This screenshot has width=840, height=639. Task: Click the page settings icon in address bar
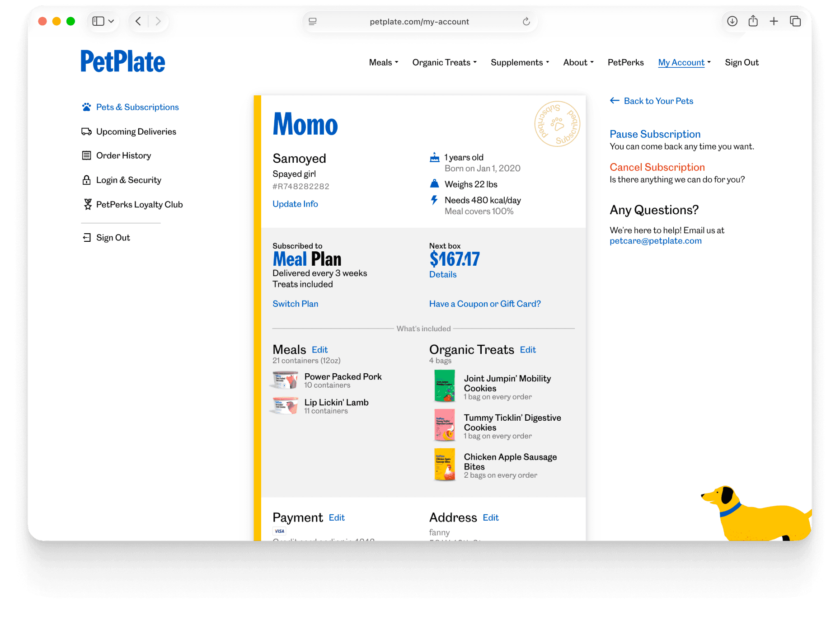point(312,22)
